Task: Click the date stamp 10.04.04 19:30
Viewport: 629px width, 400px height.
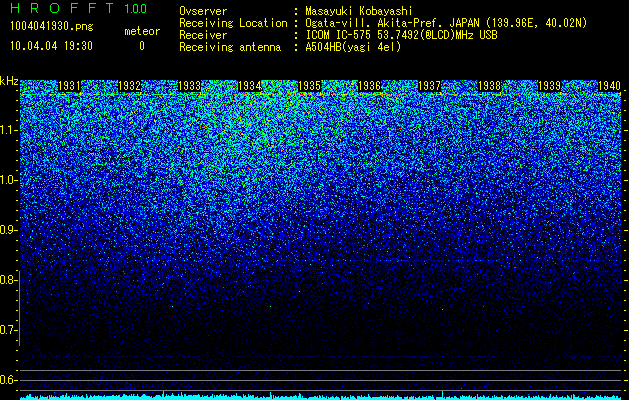Action: tap(51, 46)
